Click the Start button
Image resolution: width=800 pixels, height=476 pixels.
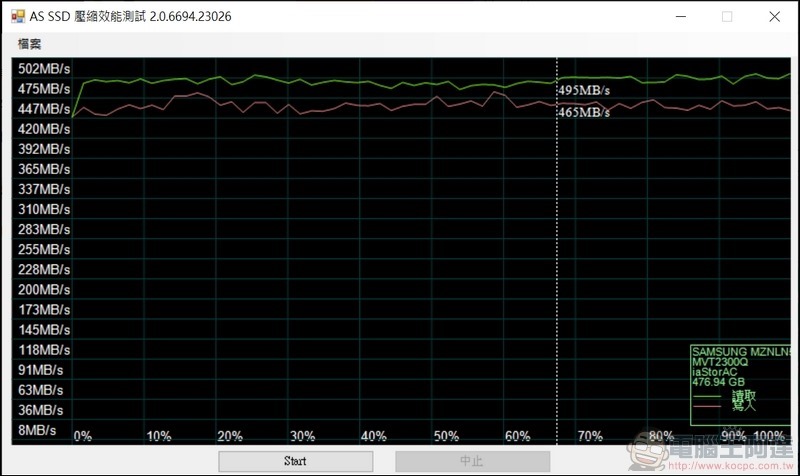point(295,461)
